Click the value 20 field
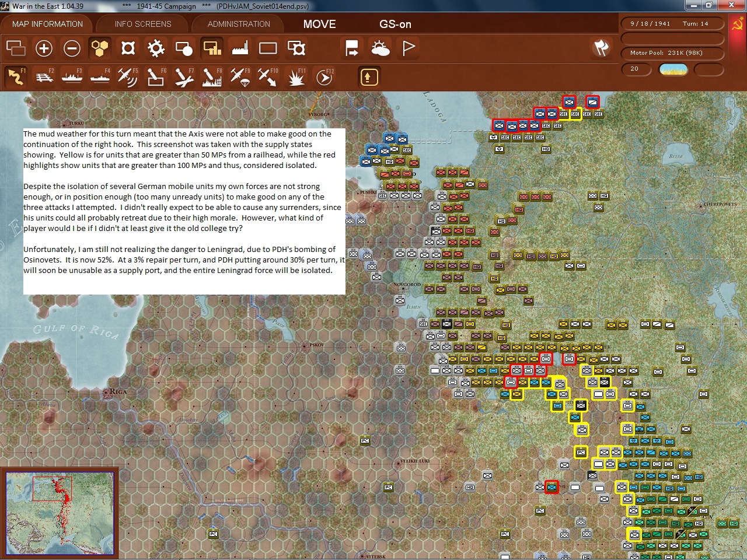The width and height of the screenshot is (747, 560). (x=636, y=69)
